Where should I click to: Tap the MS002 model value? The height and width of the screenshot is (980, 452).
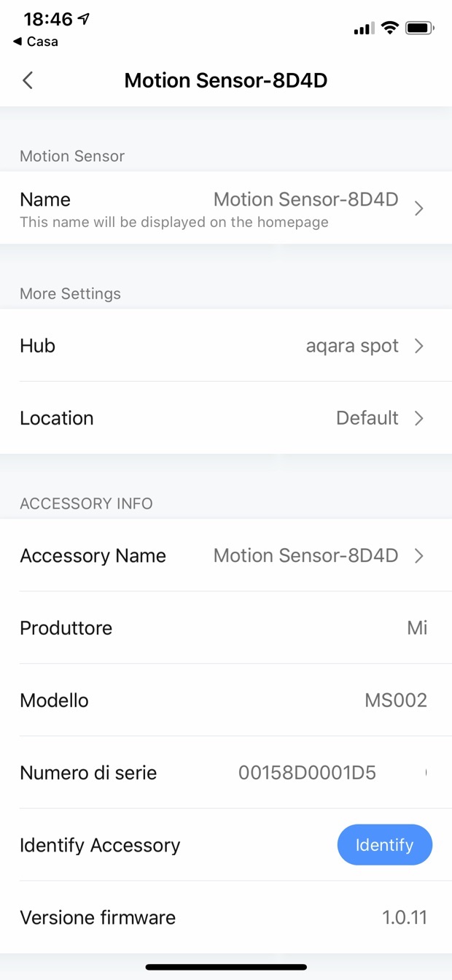395,701
